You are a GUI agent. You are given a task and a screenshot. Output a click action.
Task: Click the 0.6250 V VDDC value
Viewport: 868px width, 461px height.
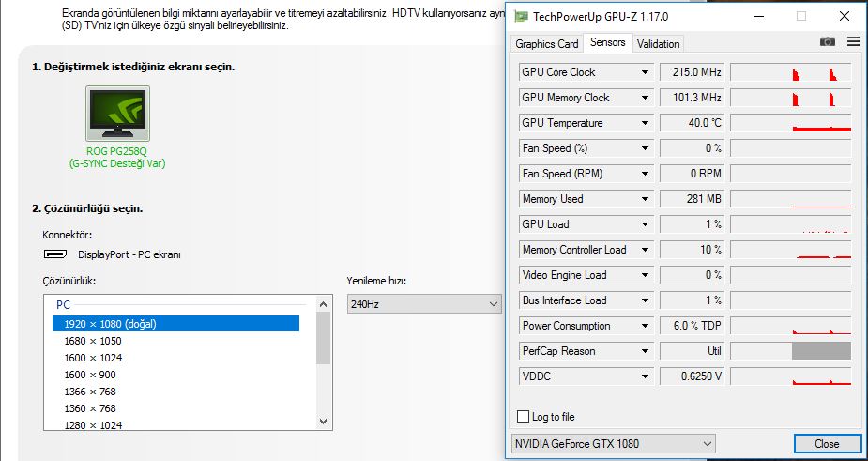[692, 376]
